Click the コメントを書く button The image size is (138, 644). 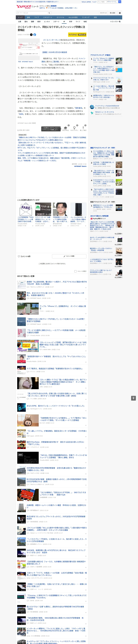(x=69, y=256)
